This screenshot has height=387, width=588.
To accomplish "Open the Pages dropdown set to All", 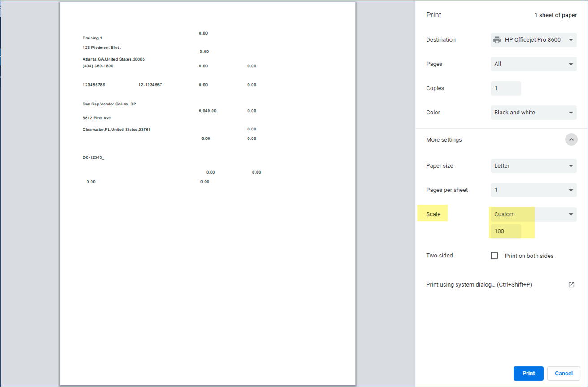I will tap(533, 64).
